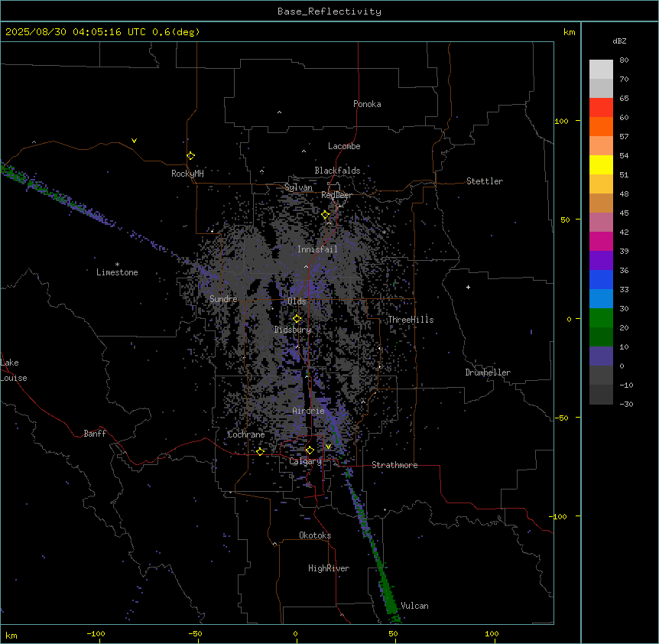Screen dimensions: 659x644
Task: Click the Lacombe city label
Action: pos(344,146)
